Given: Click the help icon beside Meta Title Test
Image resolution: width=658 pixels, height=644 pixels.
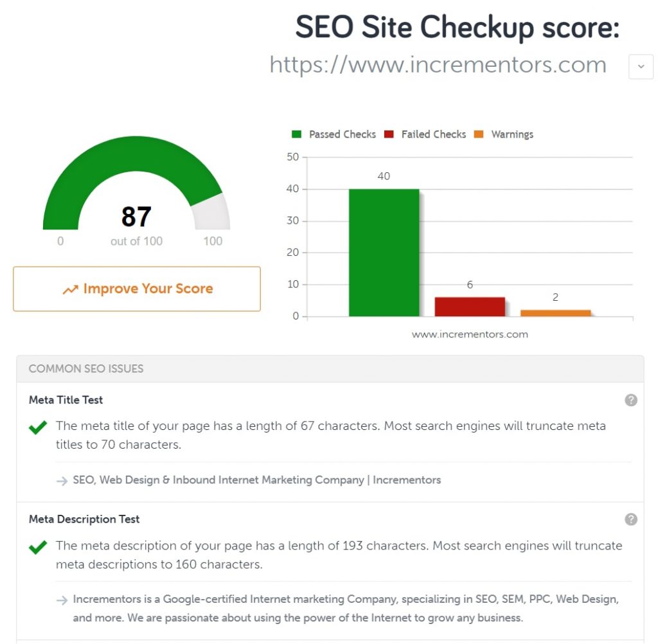Looking at the screenshot, I should (630, 400).
